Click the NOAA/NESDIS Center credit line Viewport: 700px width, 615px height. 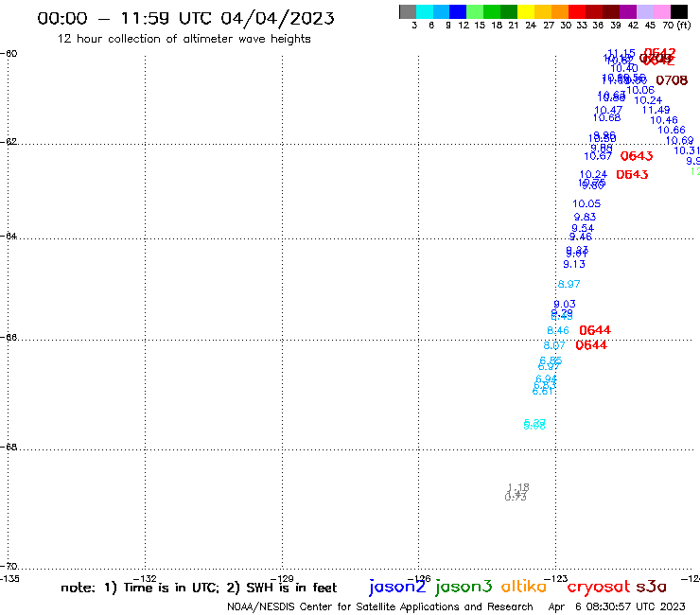click(380, 606)
